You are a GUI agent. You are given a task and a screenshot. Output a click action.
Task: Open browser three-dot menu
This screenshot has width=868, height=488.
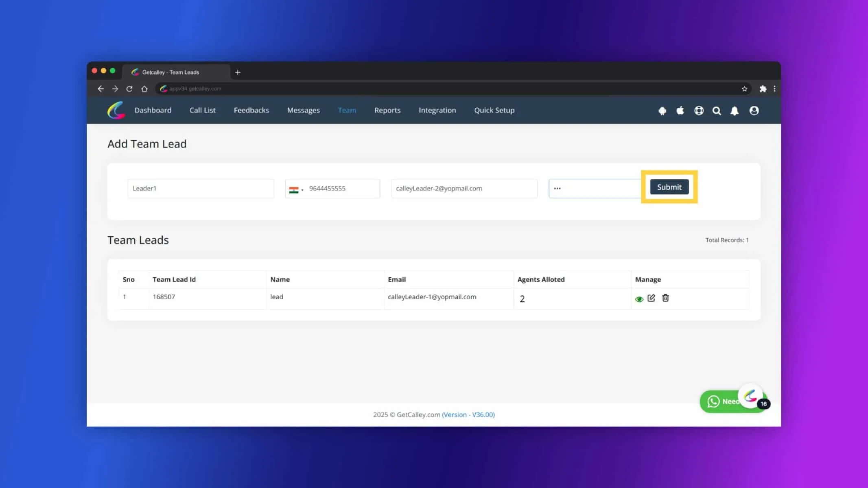(774, 89)
